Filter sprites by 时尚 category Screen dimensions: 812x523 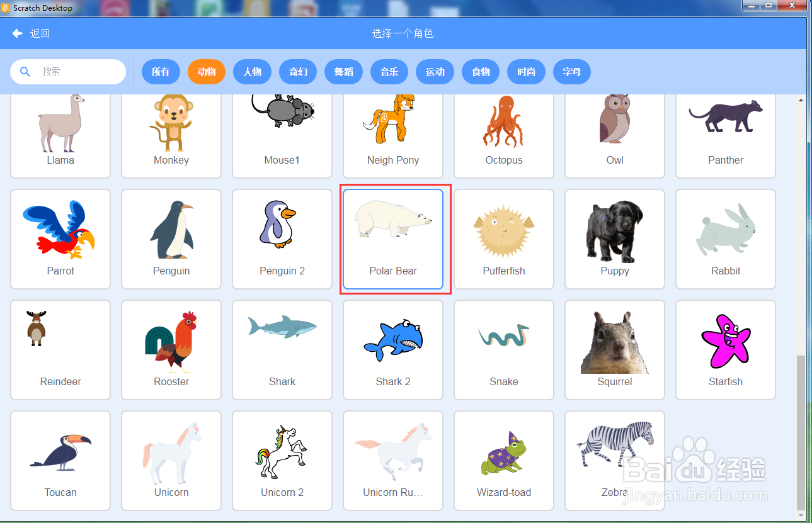526,72
